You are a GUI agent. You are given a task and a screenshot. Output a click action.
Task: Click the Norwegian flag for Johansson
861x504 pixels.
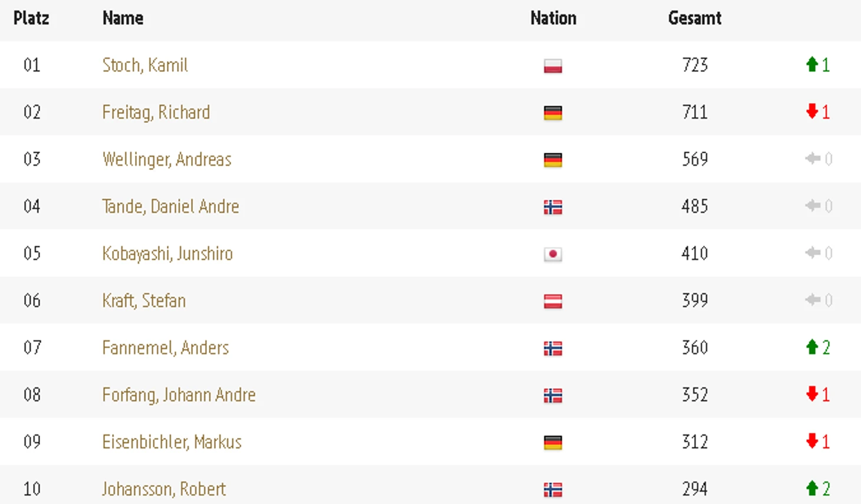point(553,490)
